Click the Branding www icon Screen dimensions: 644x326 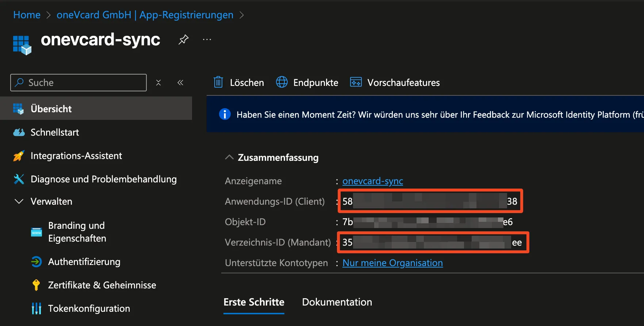(37, 232)
